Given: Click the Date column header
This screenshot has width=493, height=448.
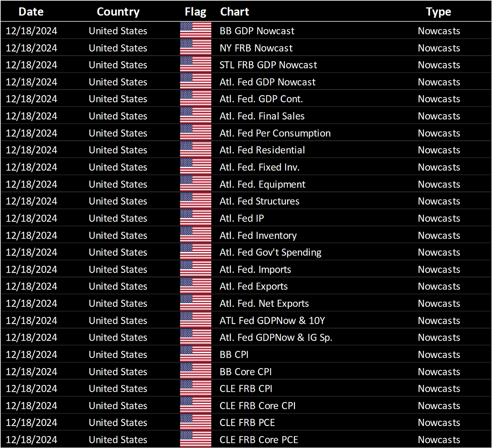Looking at the screenshot, I should tap(31, 12).
